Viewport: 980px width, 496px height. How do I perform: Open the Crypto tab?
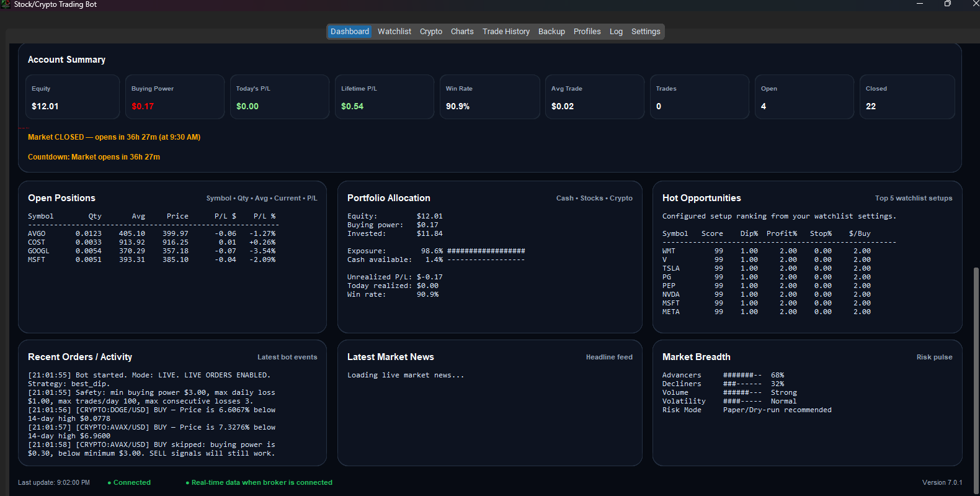tap(431, 32)
